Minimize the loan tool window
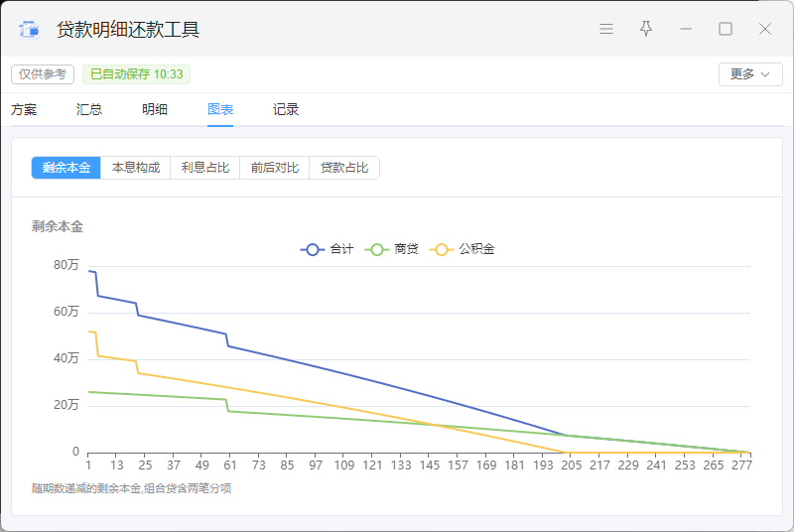This screenshot has height=532, width=794. (686, 29)
